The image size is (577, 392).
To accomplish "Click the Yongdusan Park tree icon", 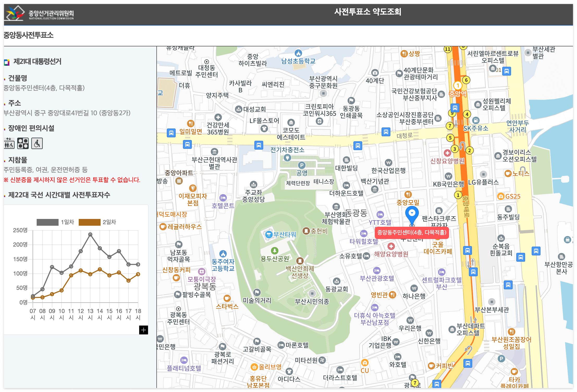I will point(274,251).
